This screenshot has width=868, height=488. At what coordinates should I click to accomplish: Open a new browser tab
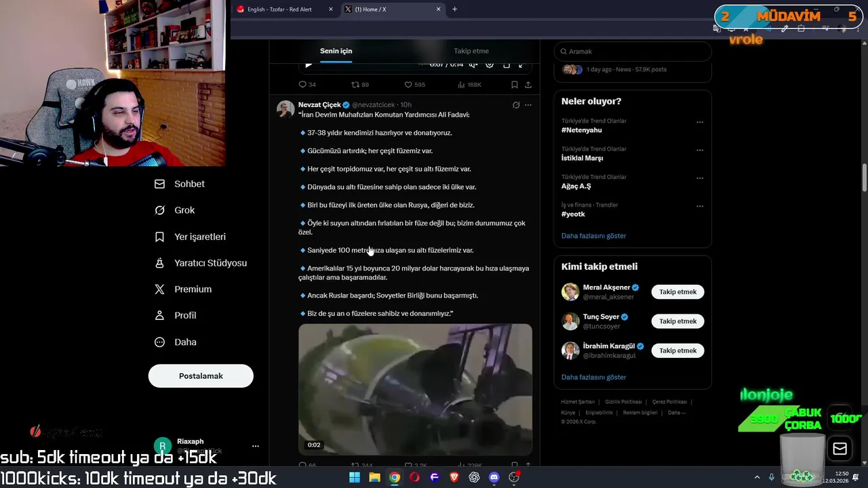[x=454, y=9]
